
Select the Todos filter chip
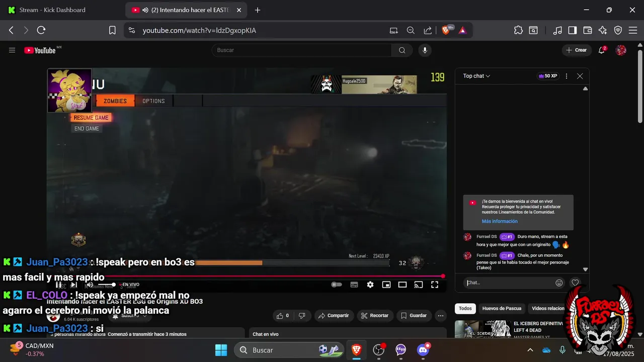pyautogui.click(x=465, y=308)
